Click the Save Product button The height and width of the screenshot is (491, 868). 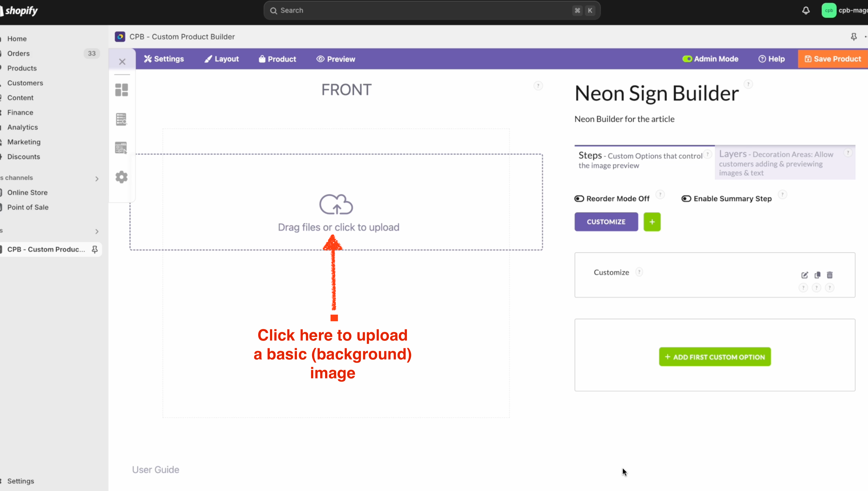[x=833, y=59]
